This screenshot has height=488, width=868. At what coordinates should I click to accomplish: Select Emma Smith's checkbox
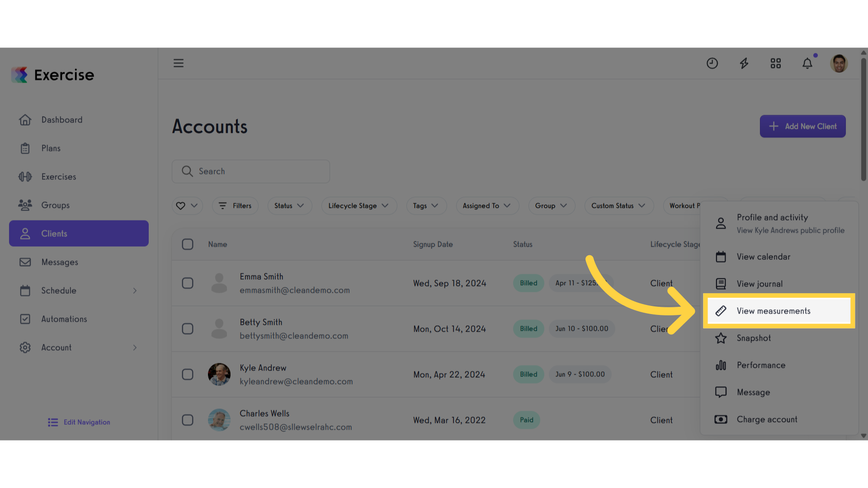click(188, 283)
